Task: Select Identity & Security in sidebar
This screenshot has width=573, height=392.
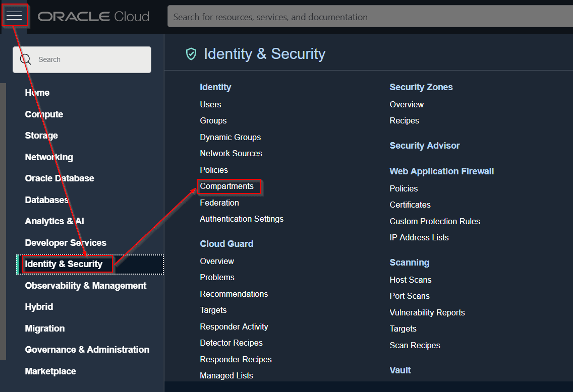Action: point(64,264)
